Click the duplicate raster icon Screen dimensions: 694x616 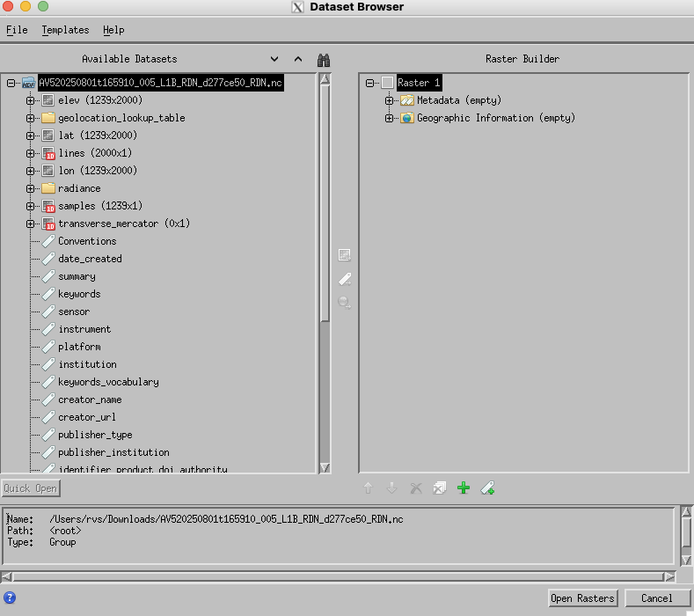[440, 488]
